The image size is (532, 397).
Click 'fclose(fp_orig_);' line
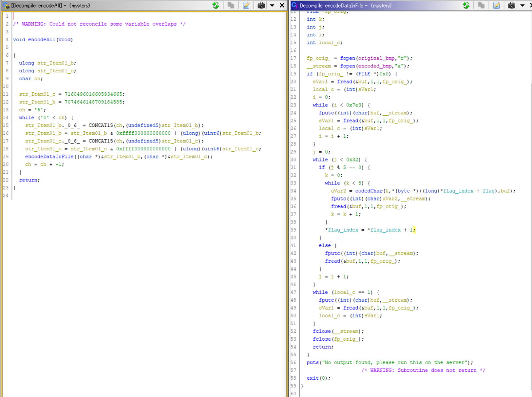pos(338,339)
